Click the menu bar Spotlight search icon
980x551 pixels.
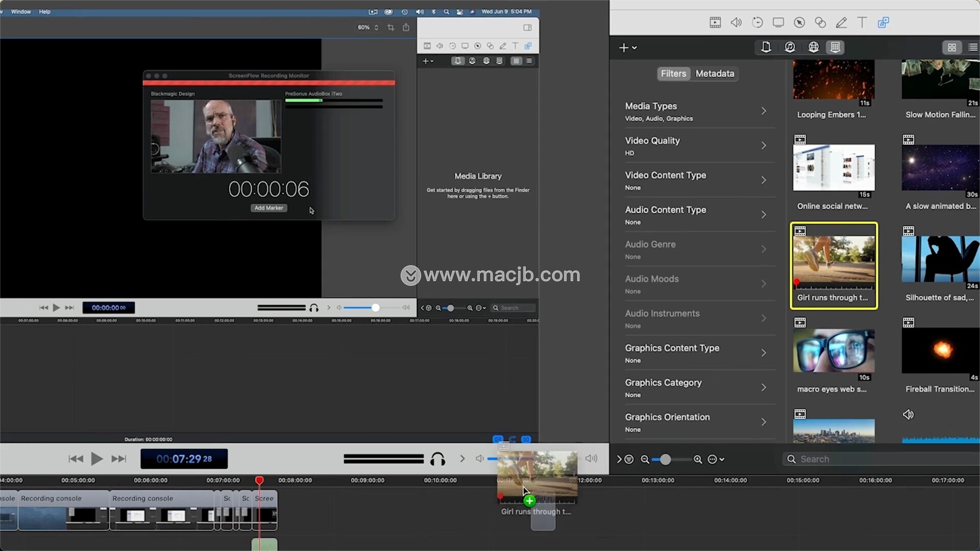[x=447, y=11]
